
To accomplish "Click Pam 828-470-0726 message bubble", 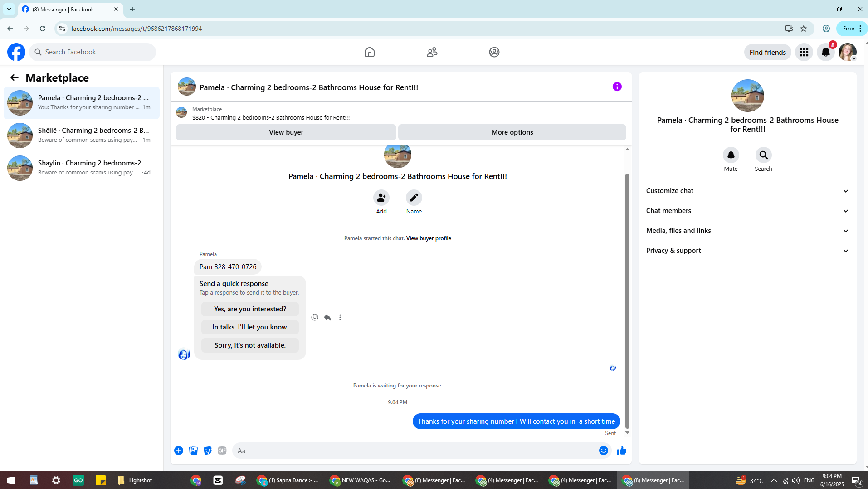I will [228, 267].
